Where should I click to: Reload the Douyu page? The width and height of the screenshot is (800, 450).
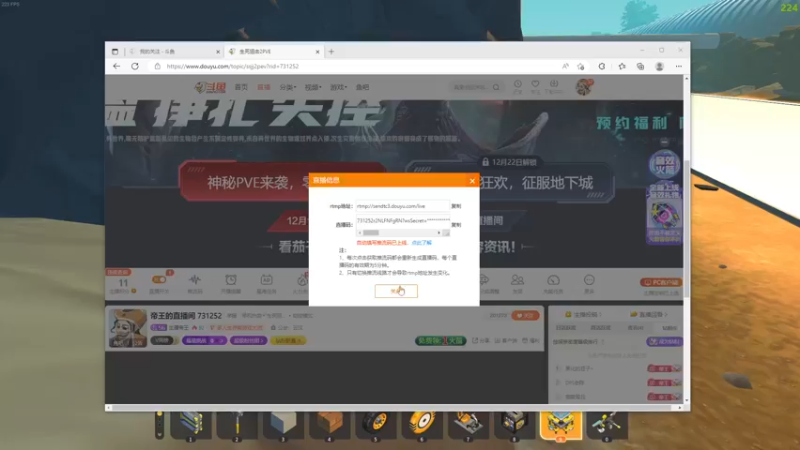tap(135, 66)
